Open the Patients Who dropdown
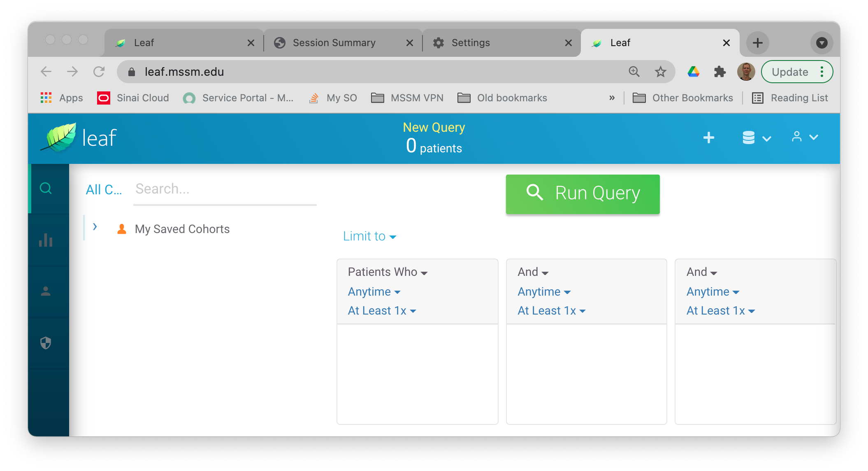 click(x=388, y=272)
